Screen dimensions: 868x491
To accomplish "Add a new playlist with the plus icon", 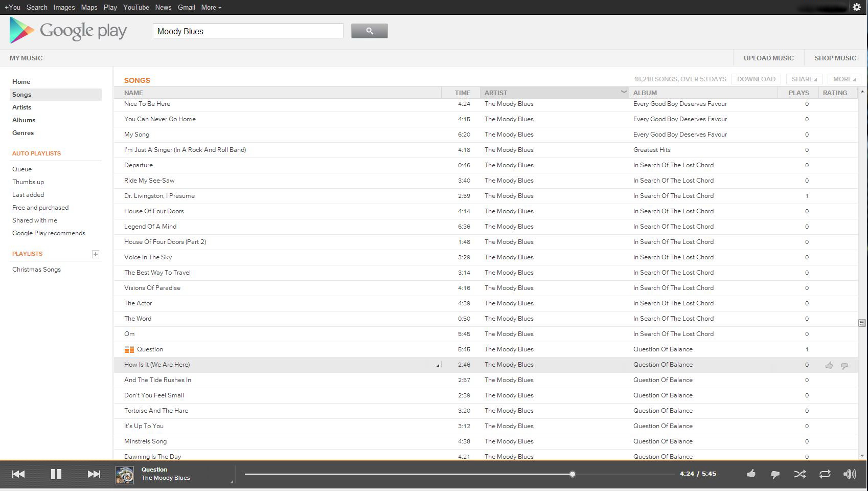I will click(x=95, y=254).
